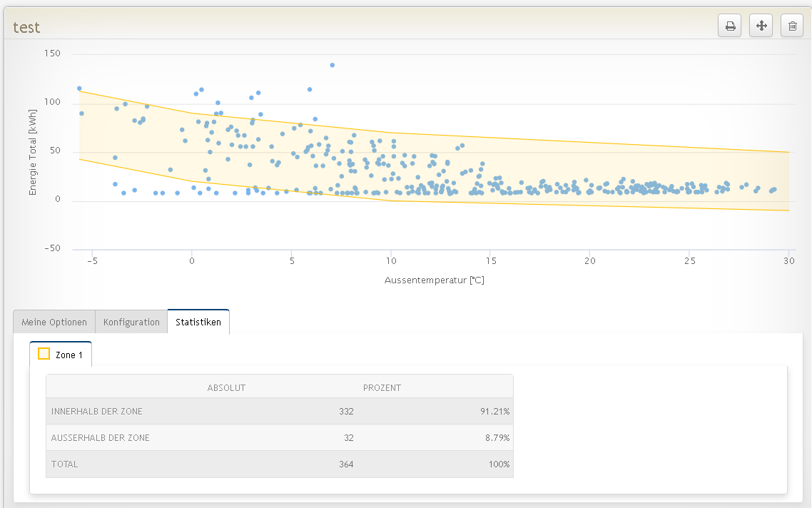Screen dimensions: 812x508
Task: Click the print chart icon
Action: (730, 26)
